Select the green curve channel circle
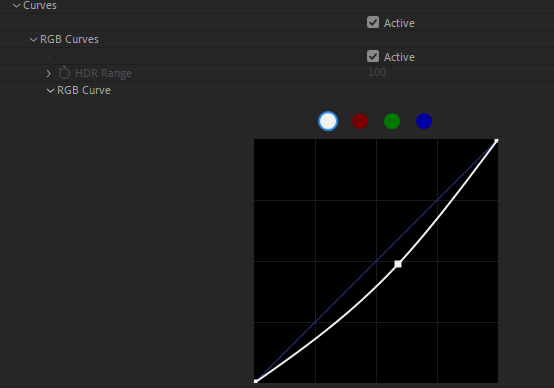The width and height of the screenshot is (554, 388). point(392,121)
